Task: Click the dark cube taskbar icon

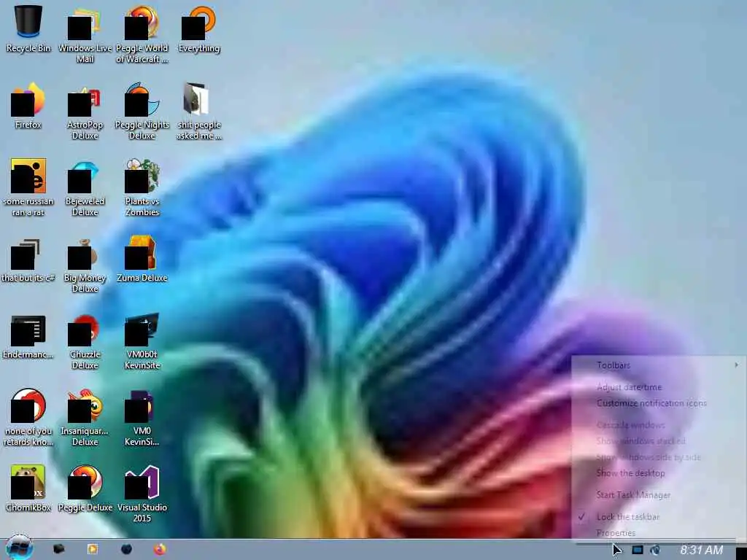Action: click(58, 549)
